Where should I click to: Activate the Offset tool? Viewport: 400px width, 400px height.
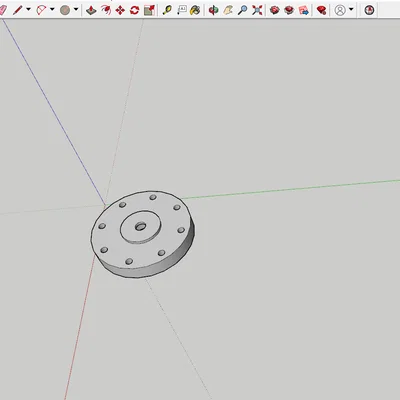click(106, 10)
